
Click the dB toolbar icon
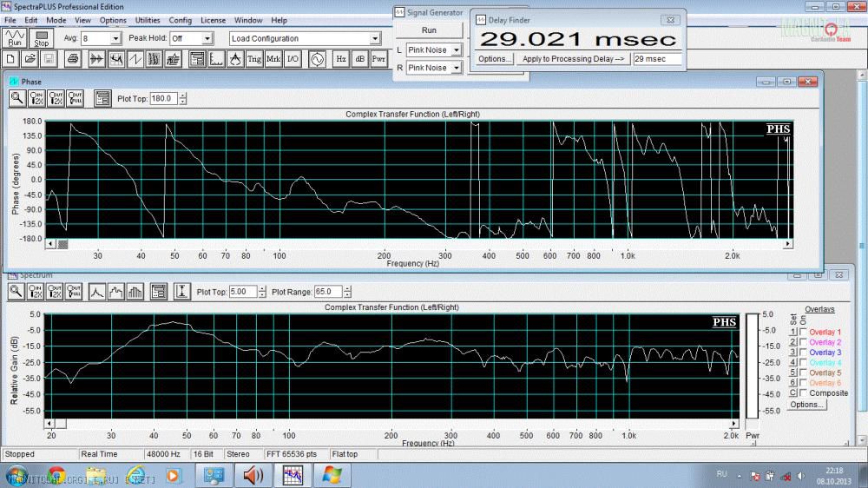pyautogui.click(x=360, y=59)
